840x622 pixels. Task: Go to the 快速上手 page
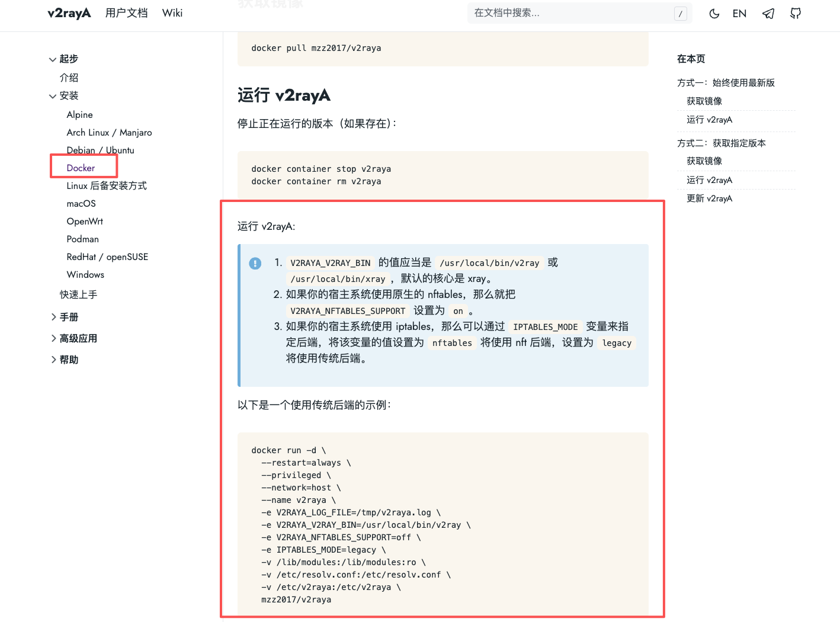click(x=78, y=294)
